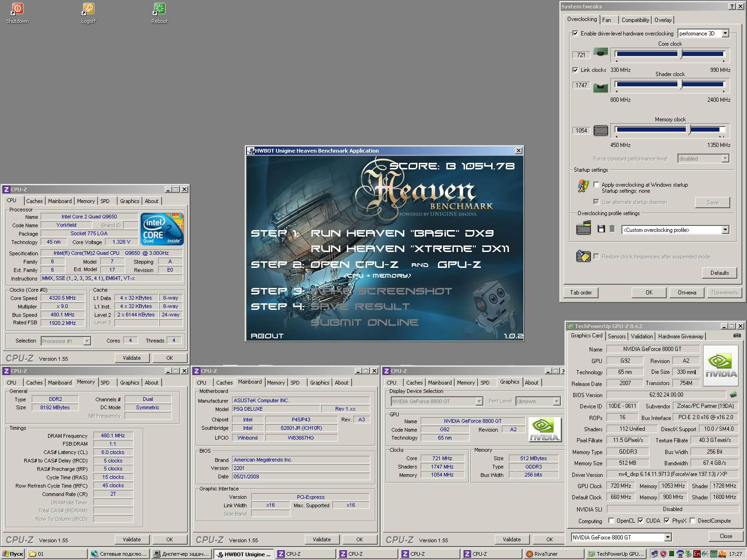Click GPU-Z screenshot camera icon

pyautogui.click(x=737, y=336)
